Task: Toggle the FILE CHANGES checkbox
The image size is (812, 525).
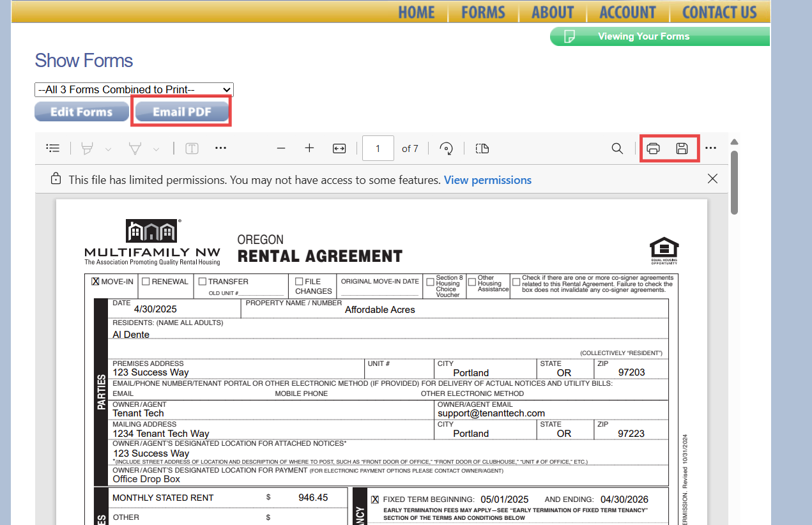Action: click(299, 281)
